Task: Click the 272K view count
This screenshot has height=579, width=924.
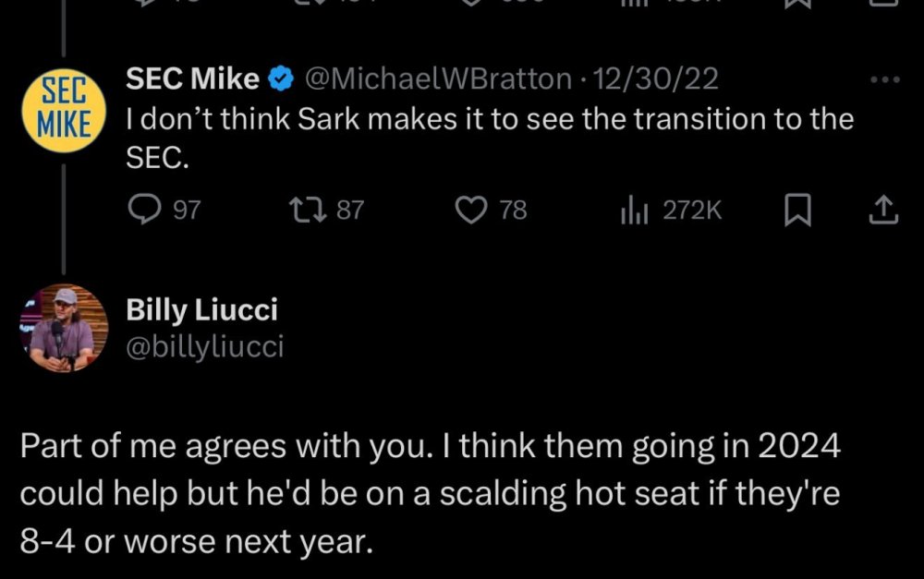Action: point(692,211)
